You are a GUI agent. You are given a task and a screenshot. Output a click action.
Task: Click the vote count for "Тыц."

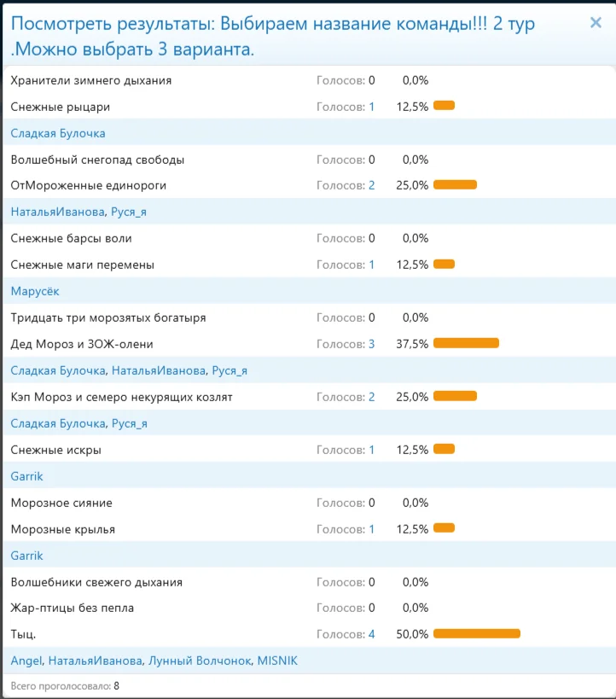pyautogui.click(x=371, y=634)
